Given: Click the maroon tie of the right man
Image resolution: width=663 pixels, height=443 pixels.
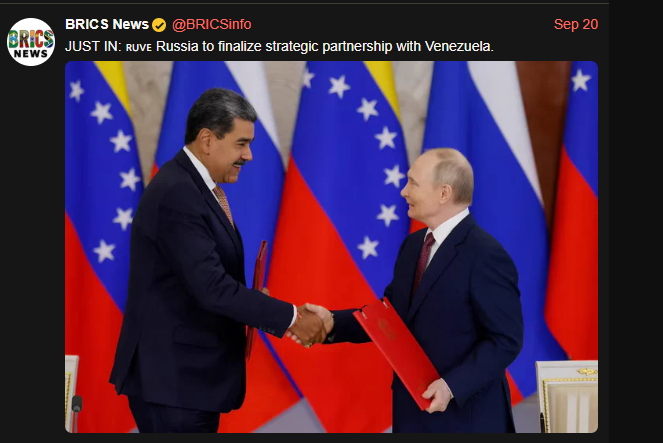Looking at the screenshot, I should (x=423, y=261).
